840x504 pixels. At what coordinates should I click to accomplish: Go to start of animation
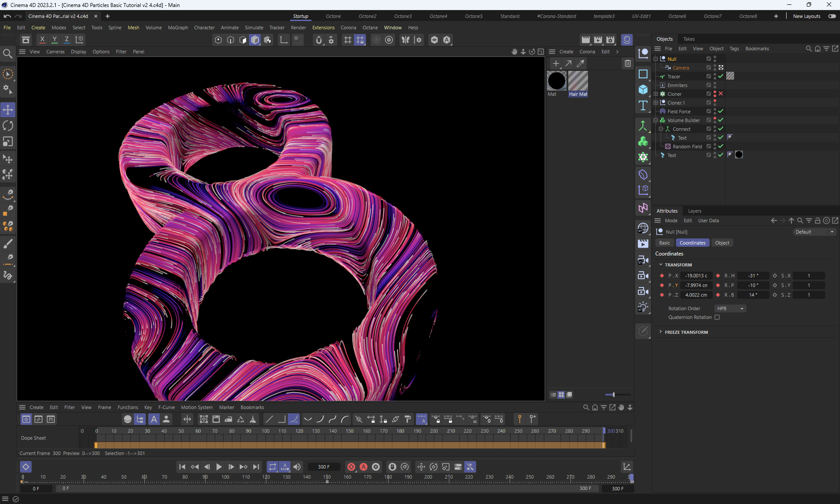tap(182, 467)
